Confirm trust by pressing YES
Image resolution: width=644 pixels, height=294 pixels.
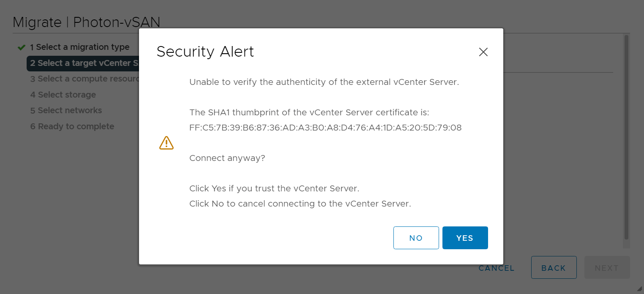[465, 238]
